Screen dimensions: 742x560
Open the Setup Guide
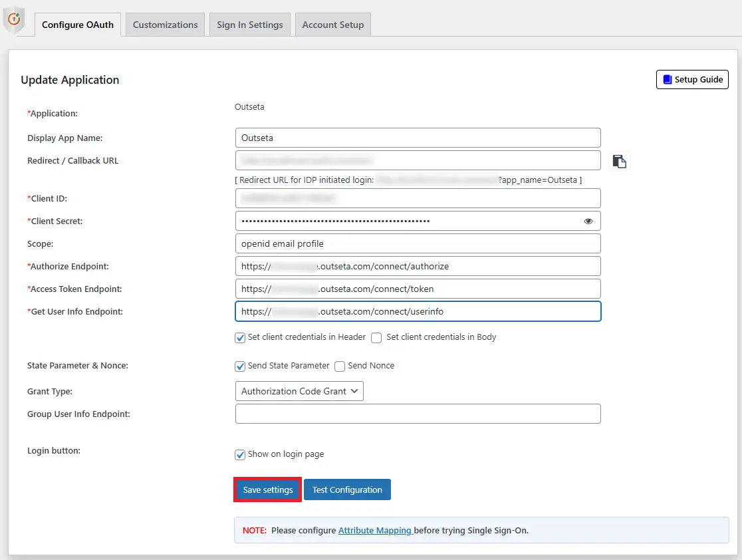692,80
